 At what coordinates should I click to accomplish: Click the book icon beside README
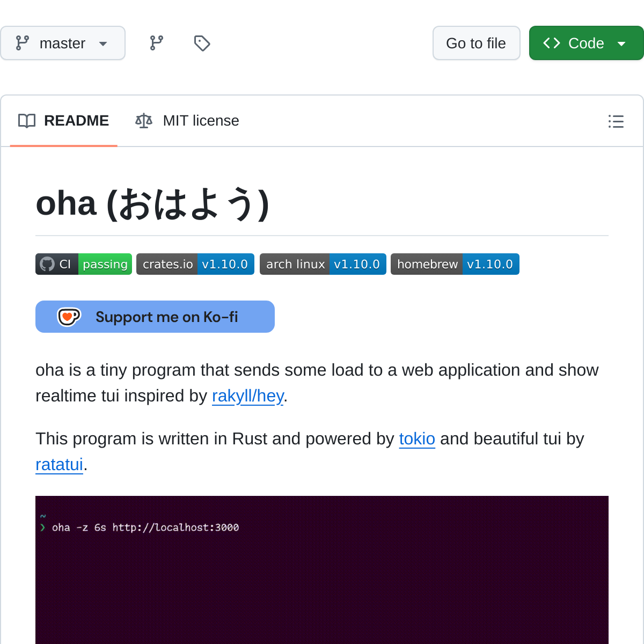tap(27, 121)
